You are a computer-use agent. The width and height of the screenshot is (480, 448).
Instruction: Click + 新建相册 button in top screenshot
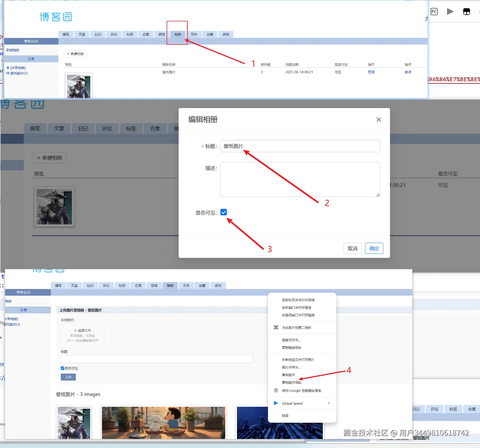pyautogui.click(x=75, y=54)
